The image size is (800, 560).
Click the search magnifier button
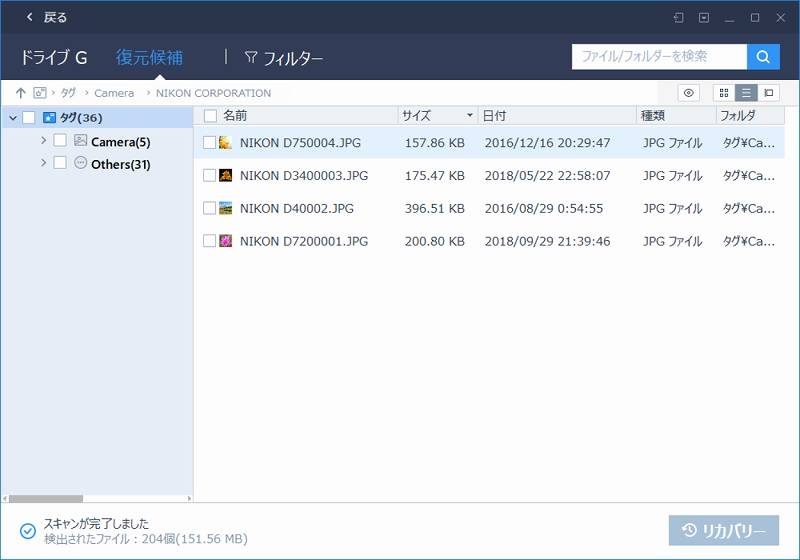point(763,57)
